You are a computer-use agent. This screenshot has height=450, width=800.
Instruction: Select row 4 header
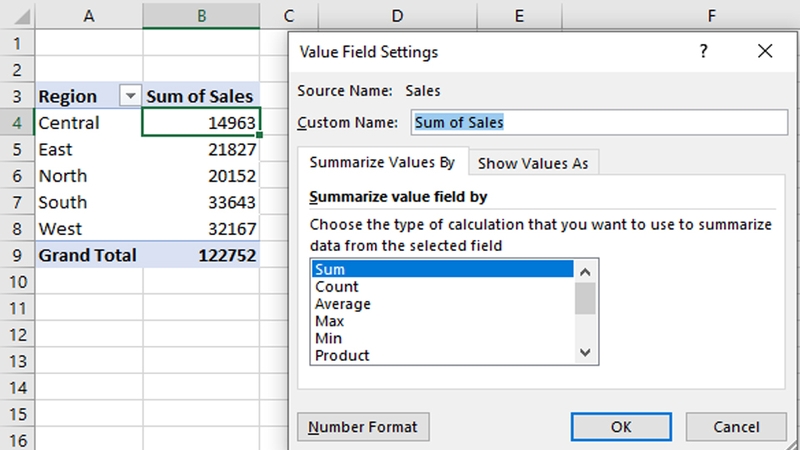tap(17, 122)
